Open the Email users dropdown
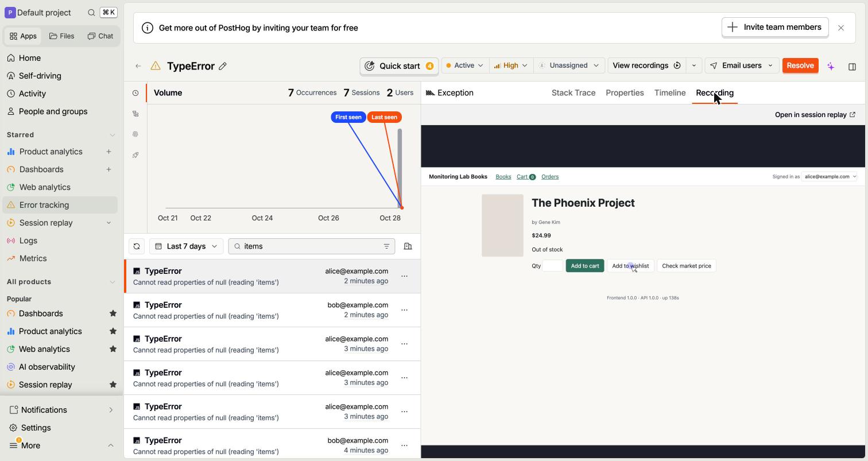This screenshot has height=461, width=868. tap(742, 65)
